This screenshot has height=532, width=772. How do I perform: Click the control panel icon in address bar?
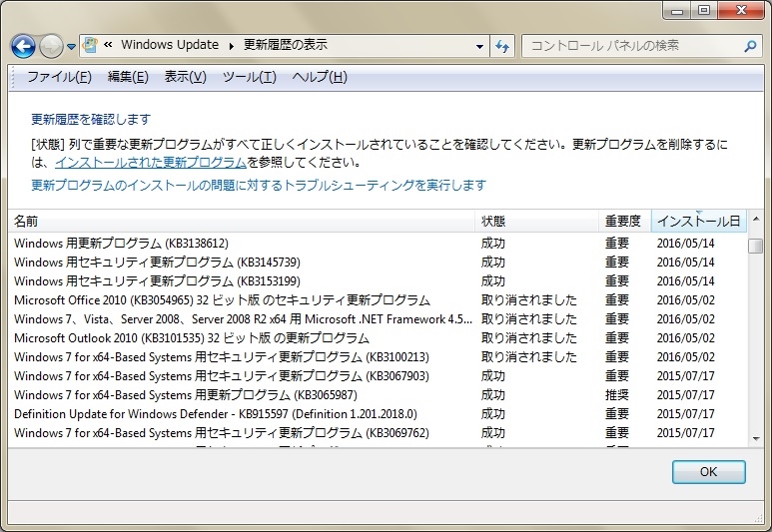click(x=90, y=45)
